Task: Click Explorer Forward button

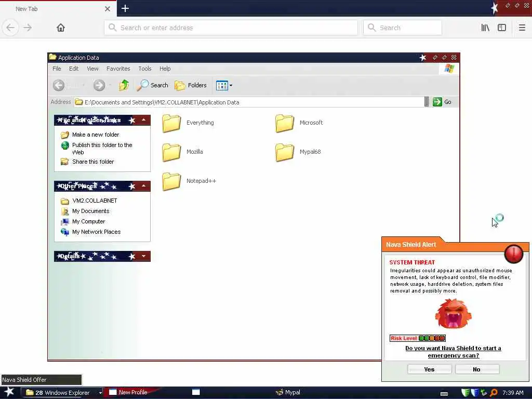Action: pos(99,85)
